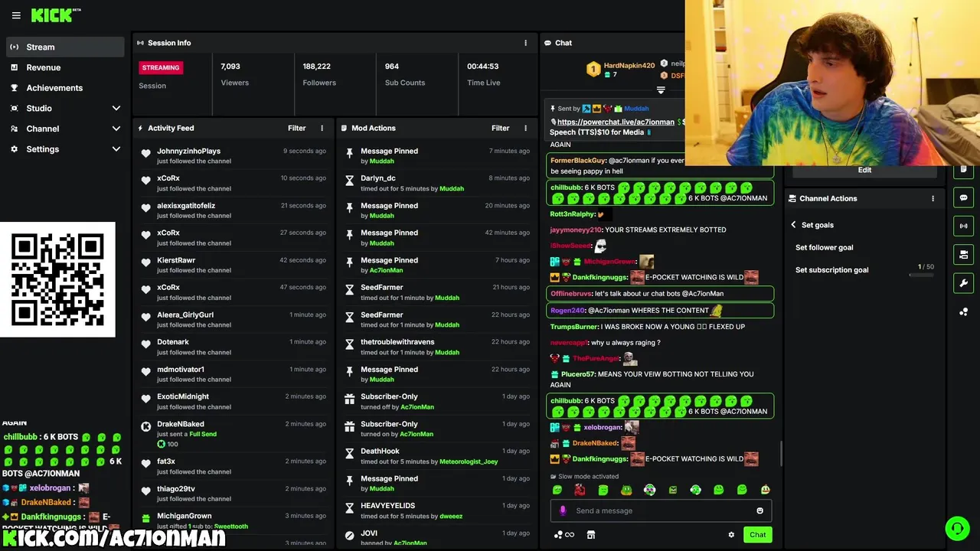This screenshot has height=551, width=980.
Task: Open the emoji picker in message box
Action: click(x=759, y=510)
